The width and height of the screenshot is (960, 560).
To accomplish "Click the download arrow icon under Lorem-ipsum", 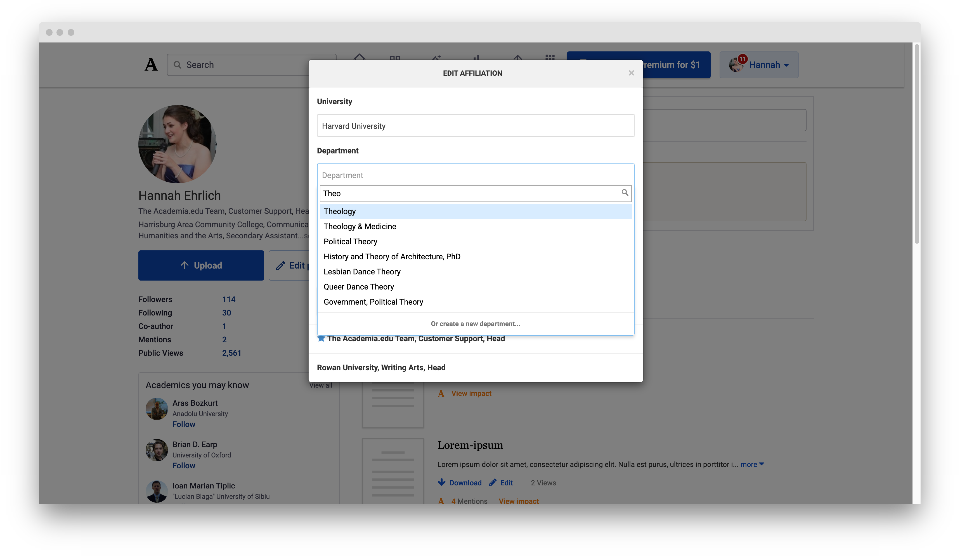I will pos(441,482).
